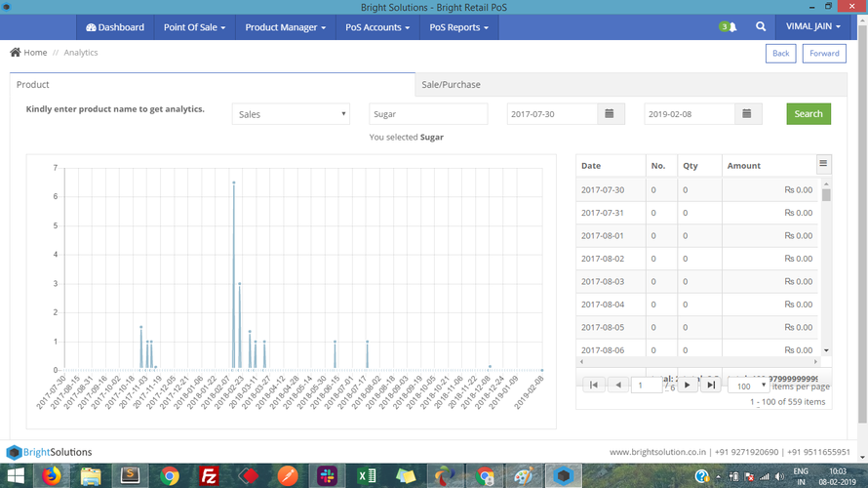The image size is (868, 488).
Task: Click the product name field containing Sugar
Action: point(428,113)
